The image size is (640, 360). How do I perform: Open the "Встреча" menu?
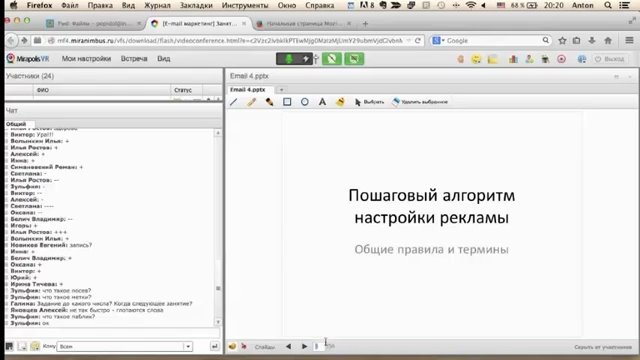pyautogui.click(x=134, y=59)
